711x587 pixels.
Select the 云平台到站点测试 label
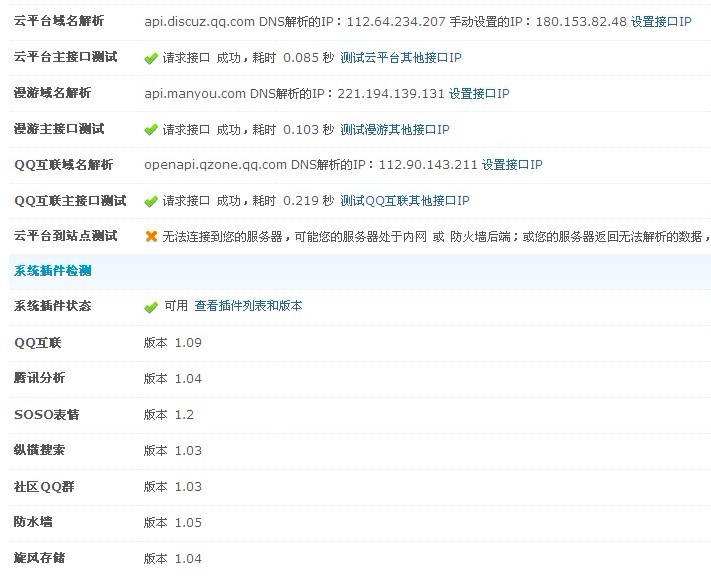65,236
